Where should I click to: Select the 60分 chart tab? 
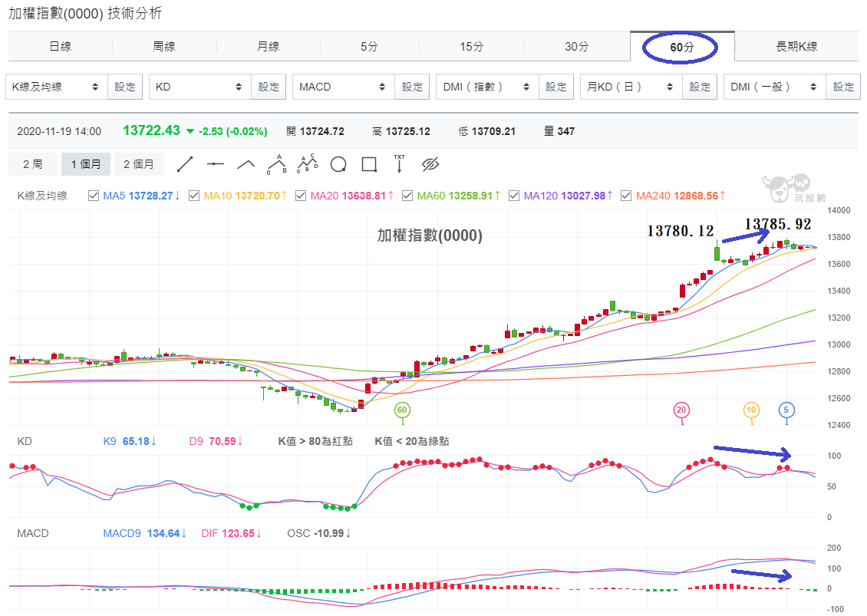682,47
